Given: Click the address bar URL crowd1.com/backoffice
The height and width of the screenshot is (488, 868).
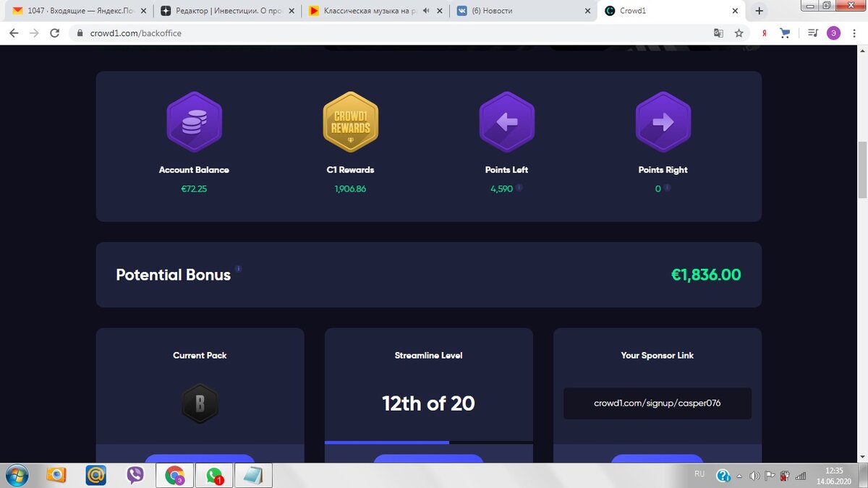Looking at the screenshot, I should tap(135, 33).
